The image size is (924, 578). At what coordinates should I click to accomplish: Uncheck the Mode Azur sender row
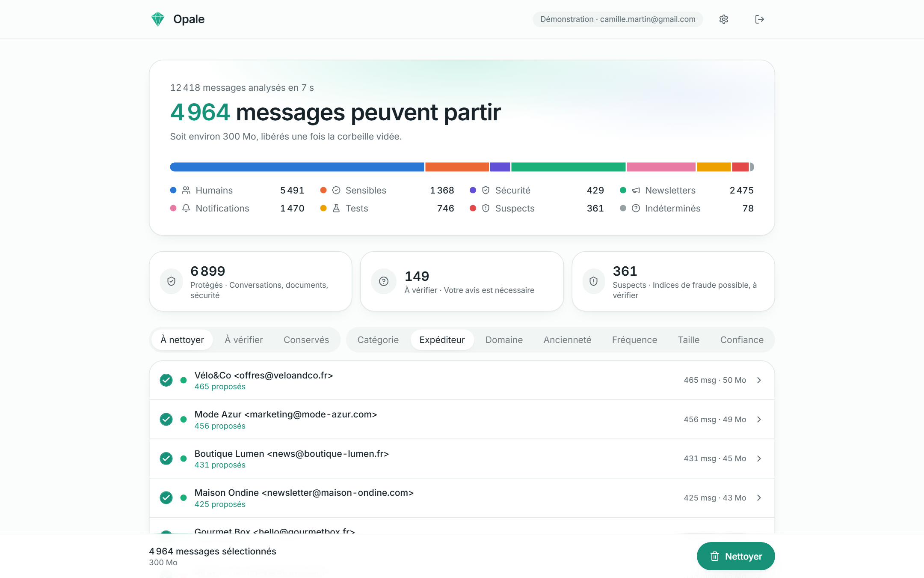point(166,419)
